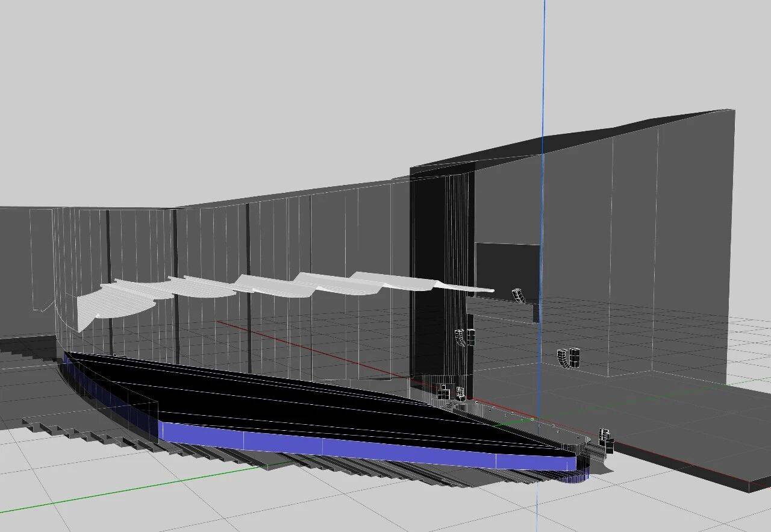771x532 pixels.
Task: Select the speaker boxes at the column base
Action: (451, 393)
